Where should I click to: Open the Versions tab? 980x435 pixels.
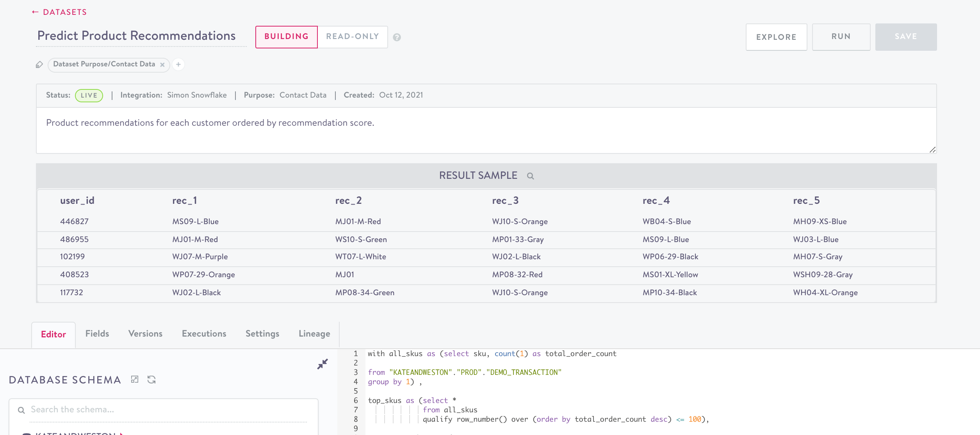point(145,334)
